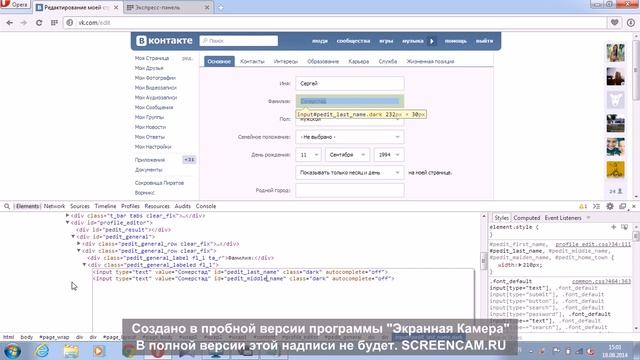Open DevTools Profiles panel
The width and height of the screenshot is (640, 360).
(x=130, y=206)
